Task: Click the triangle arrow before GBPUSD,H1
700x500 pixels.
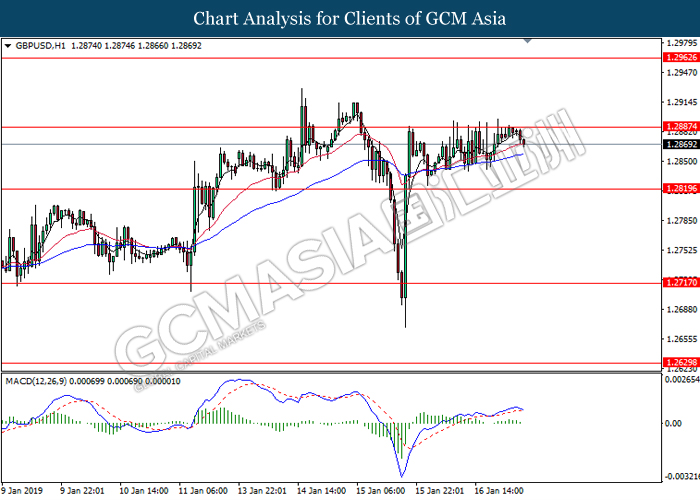Action: point(9,46)
